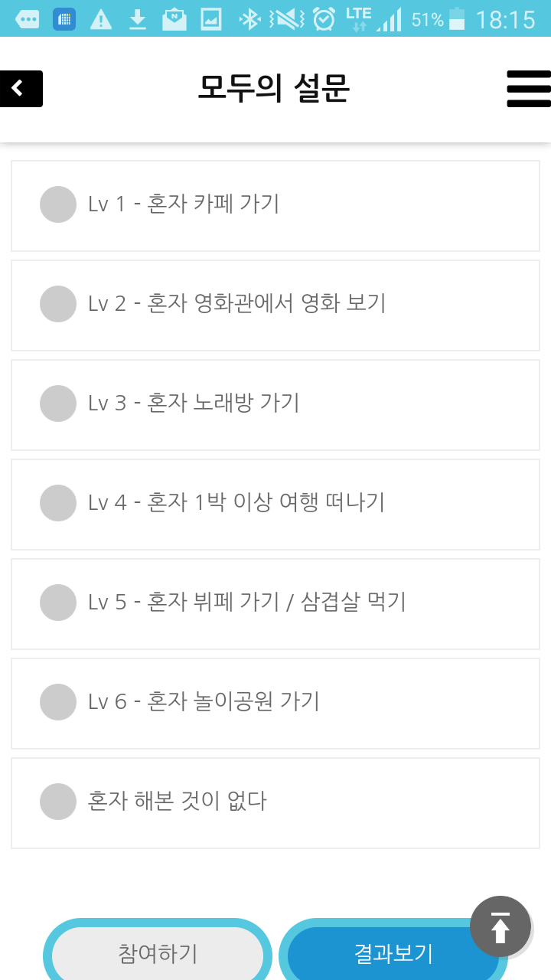Tap the battery icon in status bar
Viewport: 551px width, 980px height.
(x=457, y=19)
